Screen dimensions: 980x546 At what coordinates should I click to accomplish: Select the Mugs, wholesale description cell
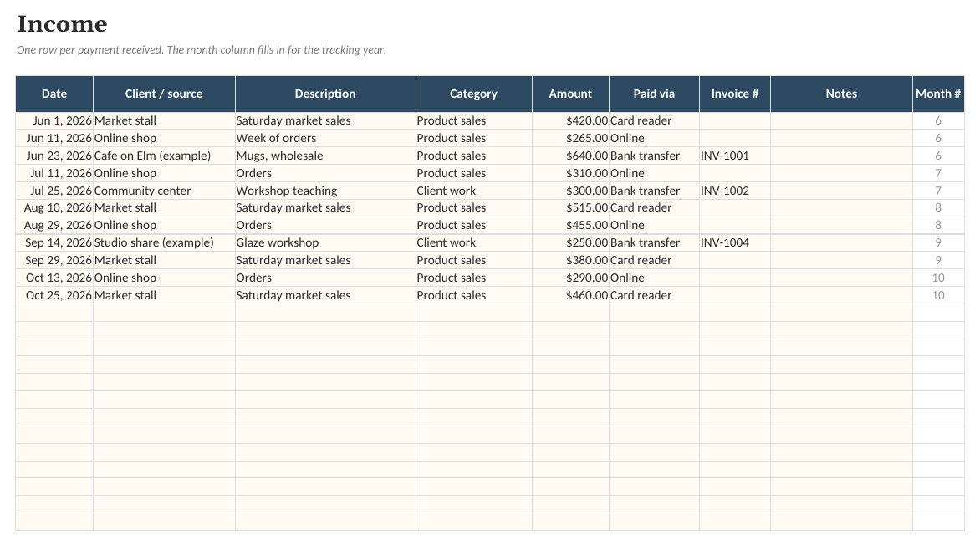(325, 156)
